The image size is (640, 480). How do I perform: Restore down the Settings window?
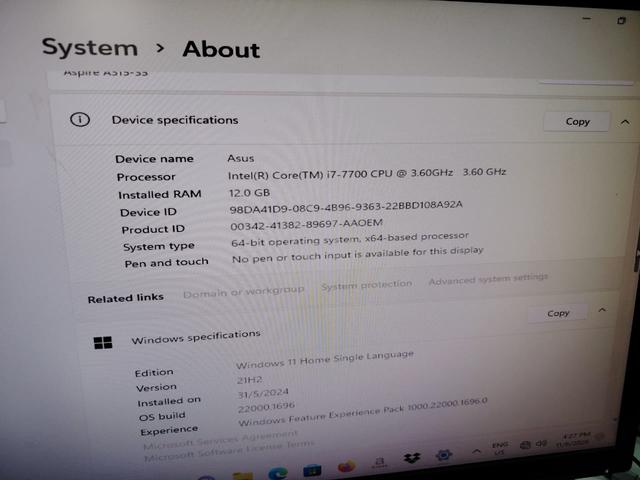[x=621, y=20]
